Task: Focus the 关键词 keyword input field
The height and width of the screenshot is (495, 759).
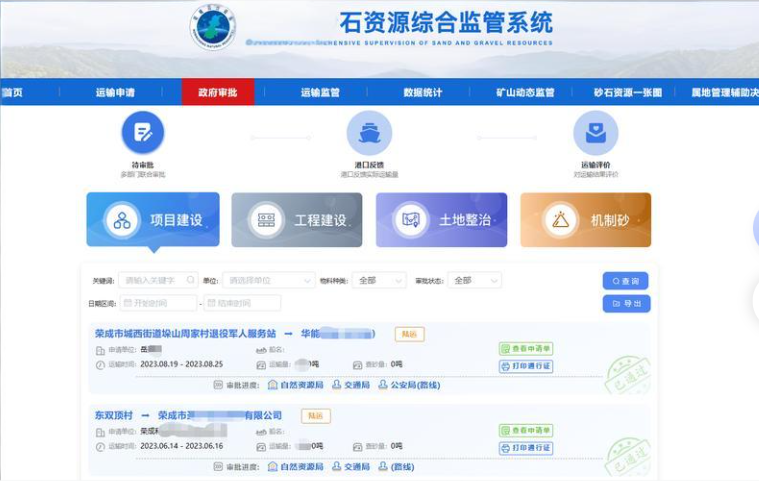Action: click(x=158, y=280)
